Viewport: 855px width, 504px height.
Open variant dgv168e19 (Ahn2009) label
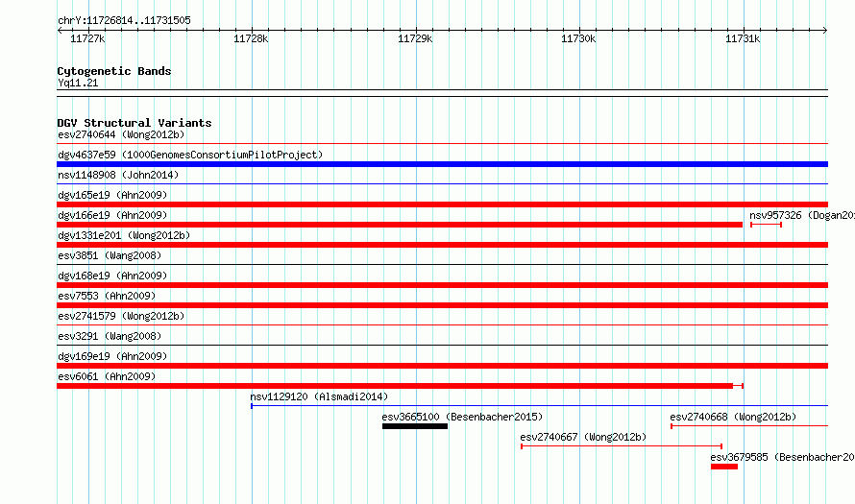112,276
